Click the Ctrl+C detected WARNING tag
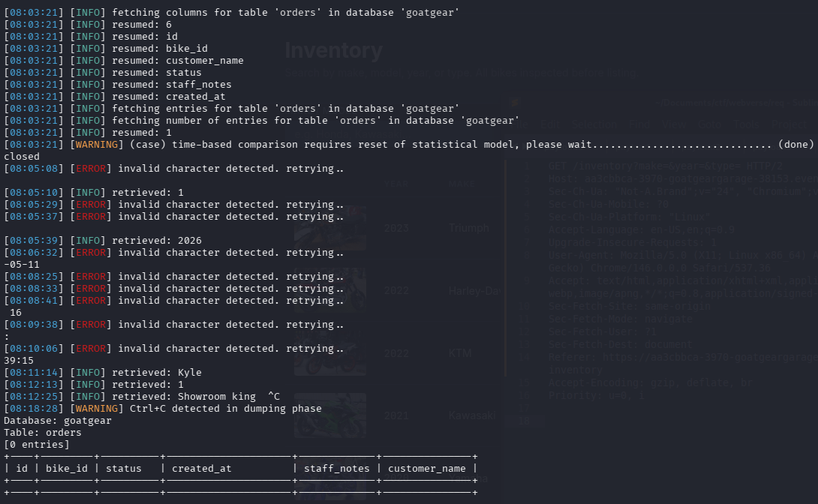This screenshot has width=818, height=504. point(97,409)
